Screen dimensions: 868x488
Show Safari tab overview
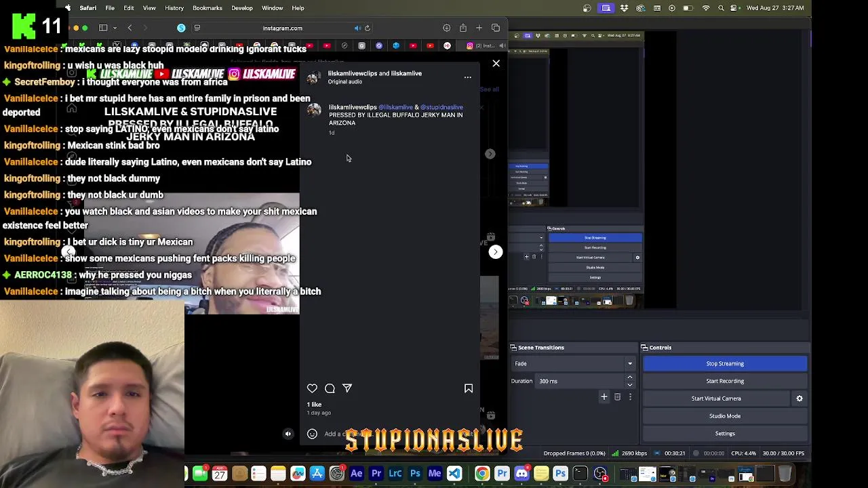tap(496, 28)
